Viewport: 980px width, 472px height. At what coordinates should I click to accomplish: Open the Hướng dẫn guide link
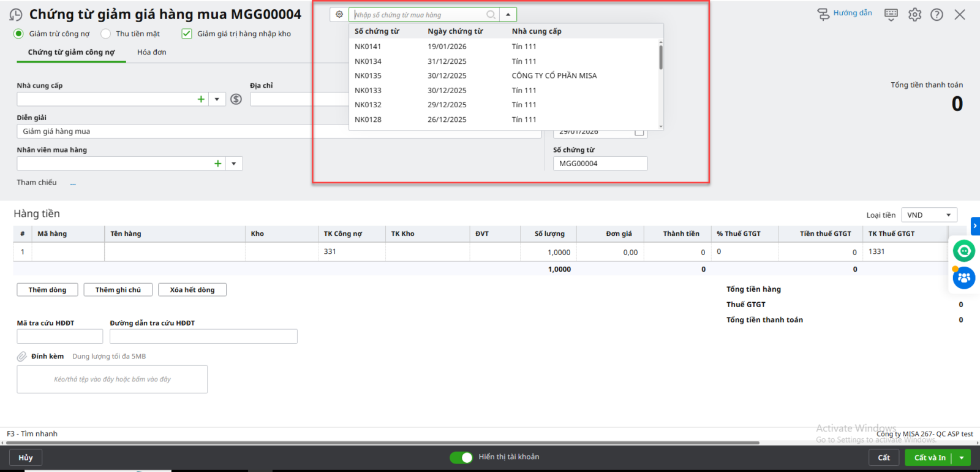click(x=845, y=13)
